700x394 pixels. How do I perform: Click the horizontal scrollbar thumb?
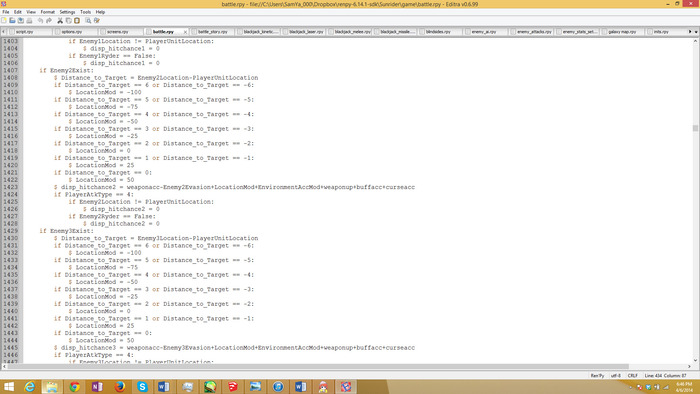318,366
